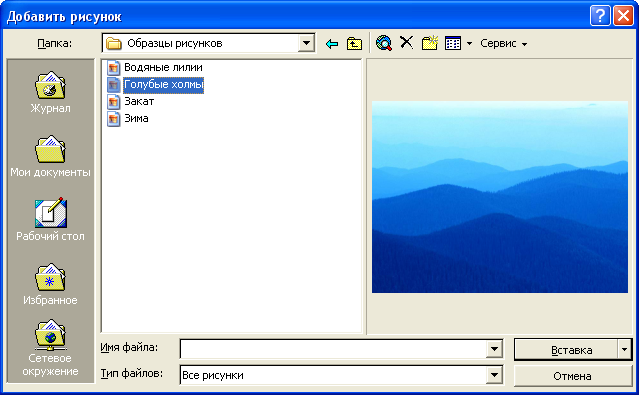
Task: Open the Избранное location
Action: pyautogui.click(x=51, y=285)
